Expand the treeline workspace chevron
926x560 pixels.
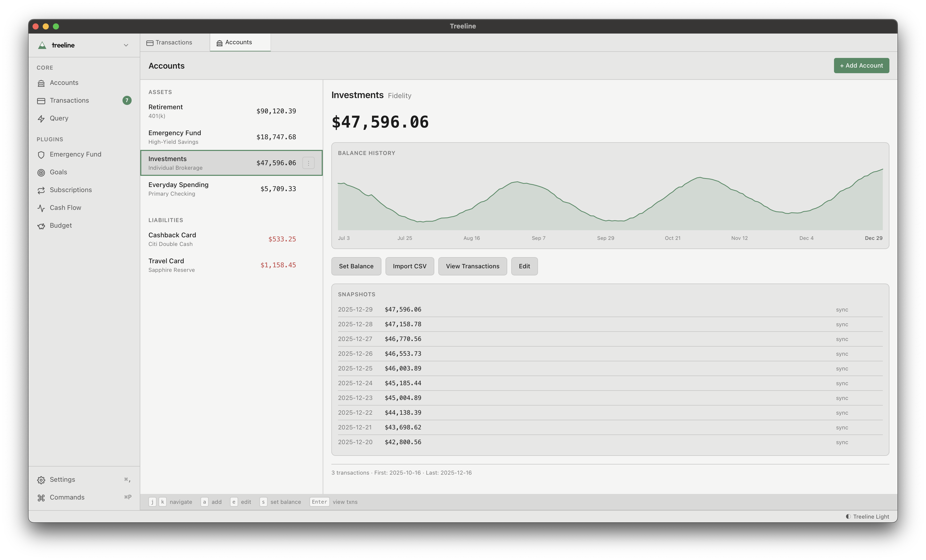[x=126, y=45]
